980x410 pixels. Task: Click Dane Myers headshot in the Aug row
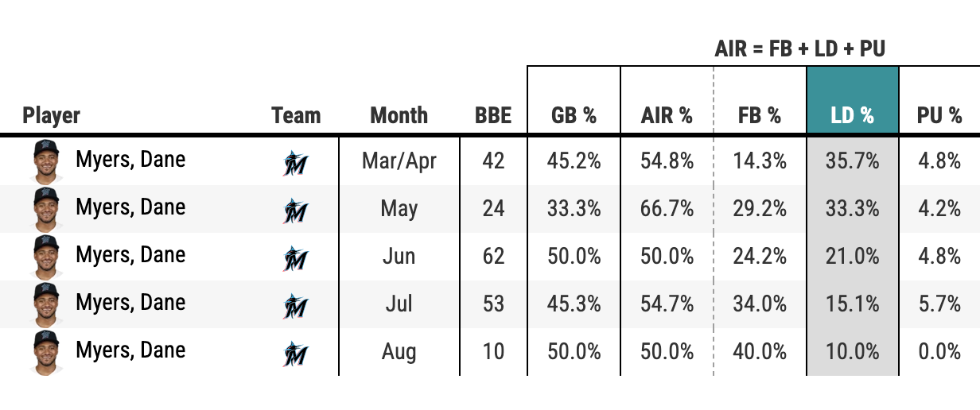(48, 353)
